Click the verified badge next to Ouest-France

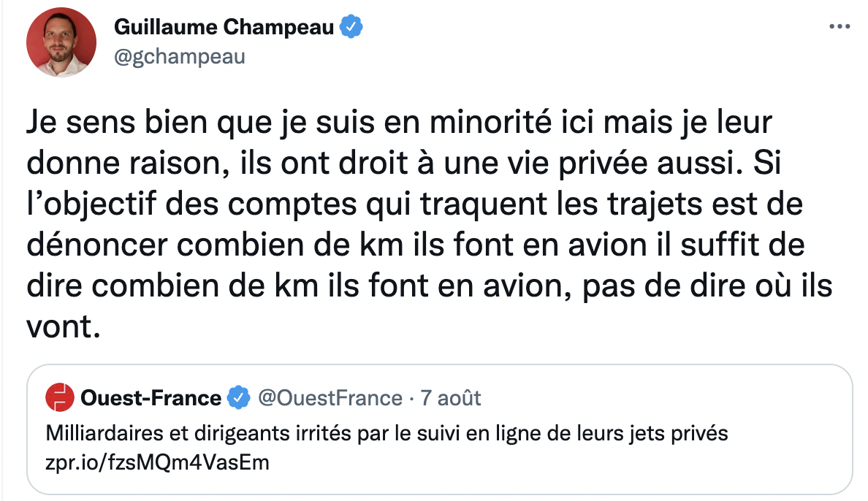tap(237, 398)
